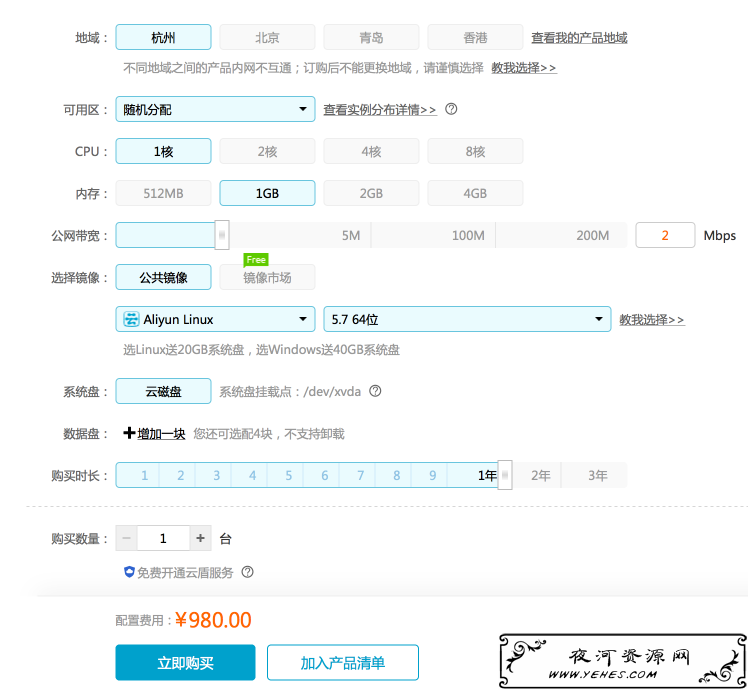The width and height of the screenshot is (748, 690).
Task: Set purchase duration to 1 month
Action: [x=144, y=475]
